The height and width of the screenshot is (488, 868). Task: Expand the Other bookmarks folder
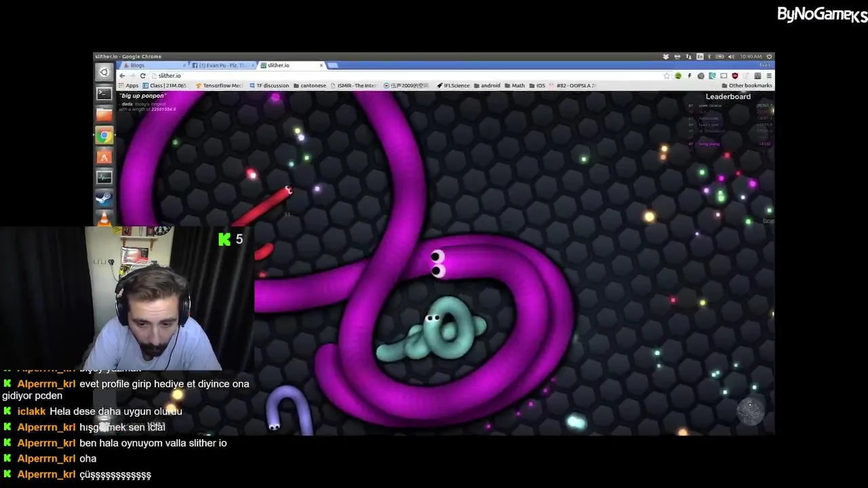click(x=747, y=85)
